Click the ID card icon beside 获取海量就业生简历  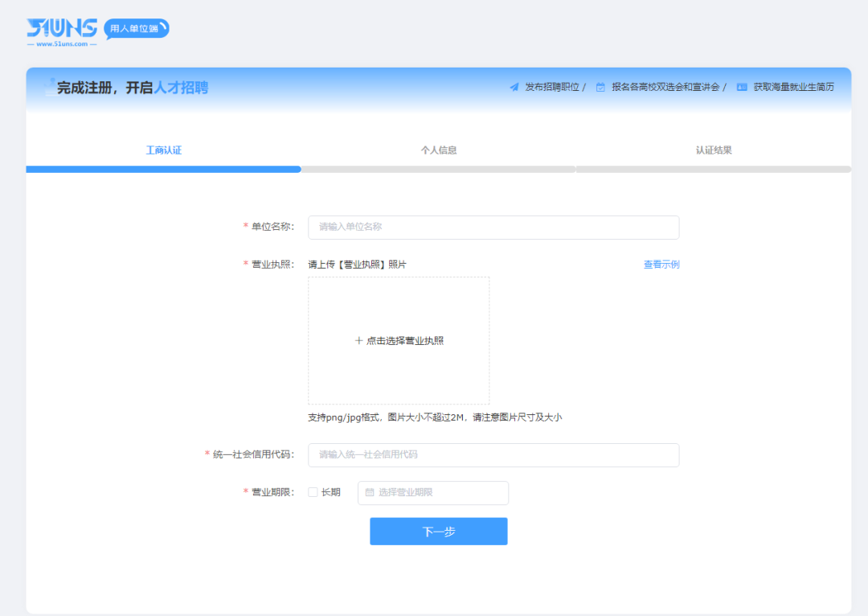click(x=742, y=87)
